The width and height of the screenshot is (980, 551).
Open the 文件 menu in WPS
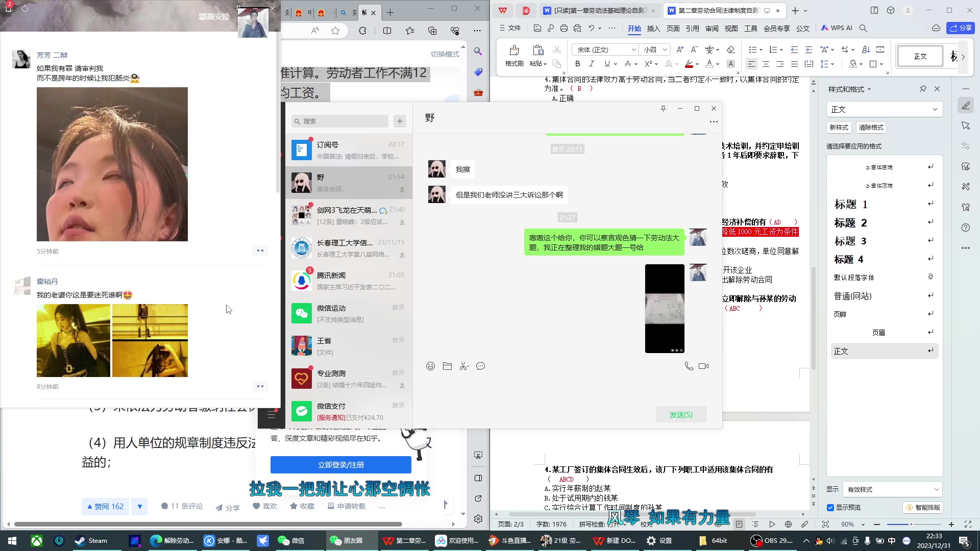tap(510, 28)
